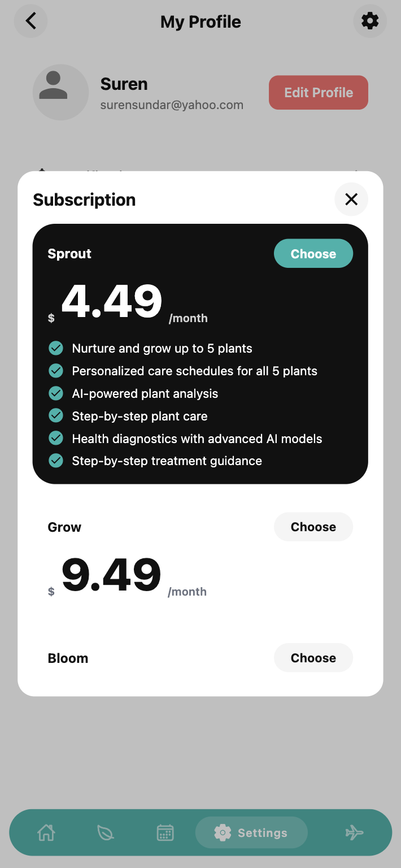Close the Subscription panel
The height and width of the screenshot is (868, 401).
[x=351, y=199]
